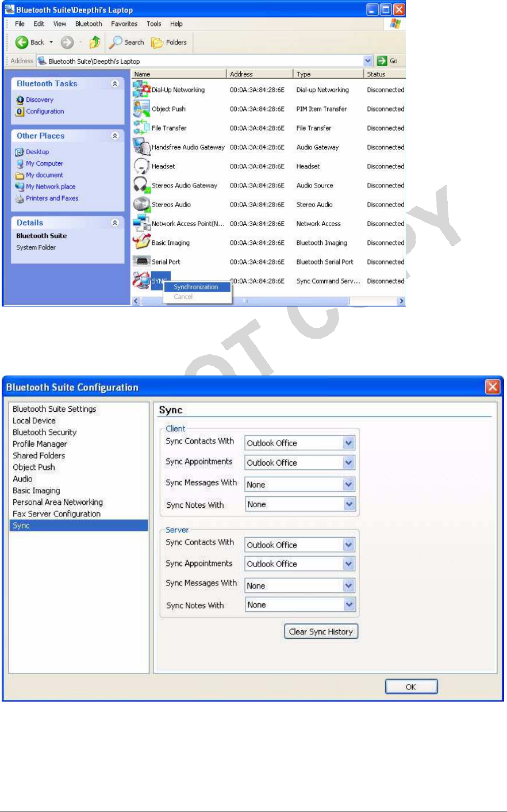Open the Back button history dropdown
The height and width of the screenshot is (812, 507).
(51, 42)
